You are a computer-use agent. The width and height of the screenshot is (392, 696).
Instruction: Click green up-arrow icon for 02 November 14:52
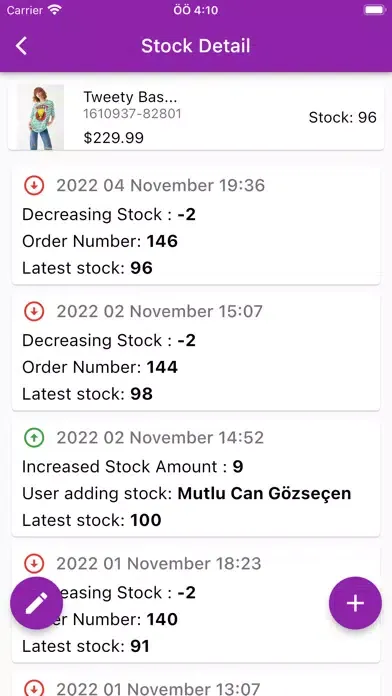click(x=34, y=438)
